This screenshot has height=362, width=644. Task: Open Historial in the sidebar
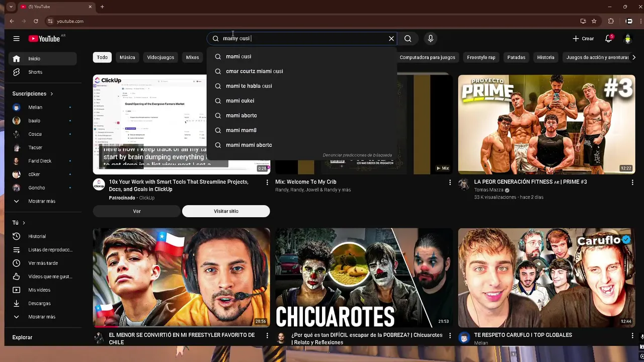click(x=44, y=236)
